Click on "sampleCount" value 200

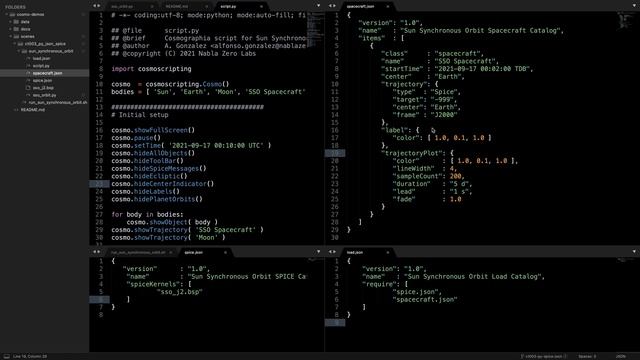(455, 176)
